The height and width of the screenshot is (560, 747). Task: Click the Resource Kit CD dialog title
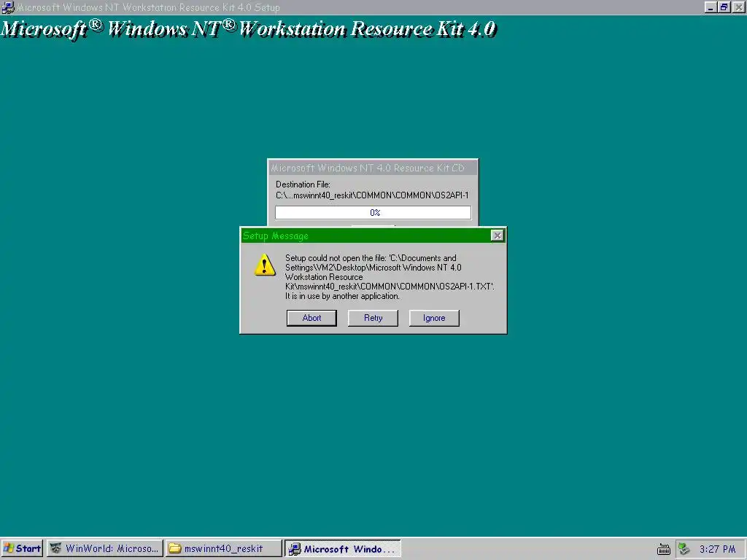click(x=368, y=168)
